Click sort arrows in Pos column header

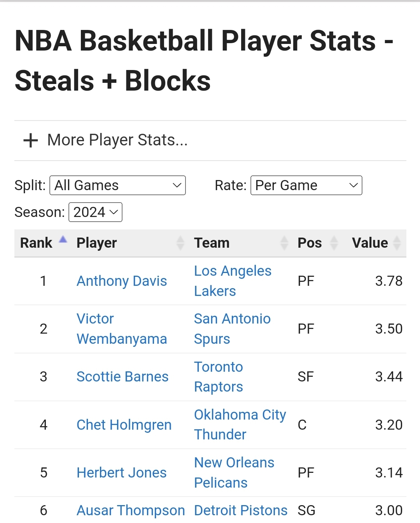coord(334,243)
